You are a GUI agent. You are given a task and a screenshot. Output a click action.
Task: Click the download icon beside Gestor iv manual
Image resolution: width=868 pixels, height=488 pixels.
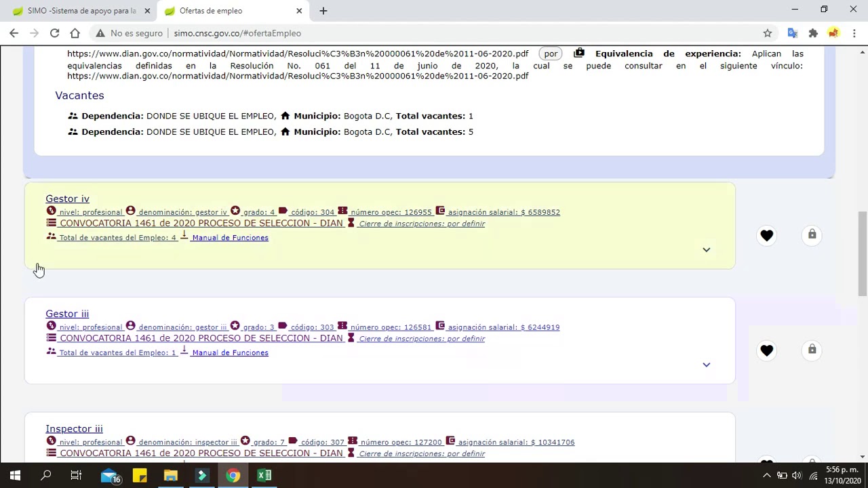[x=184, y=236]
